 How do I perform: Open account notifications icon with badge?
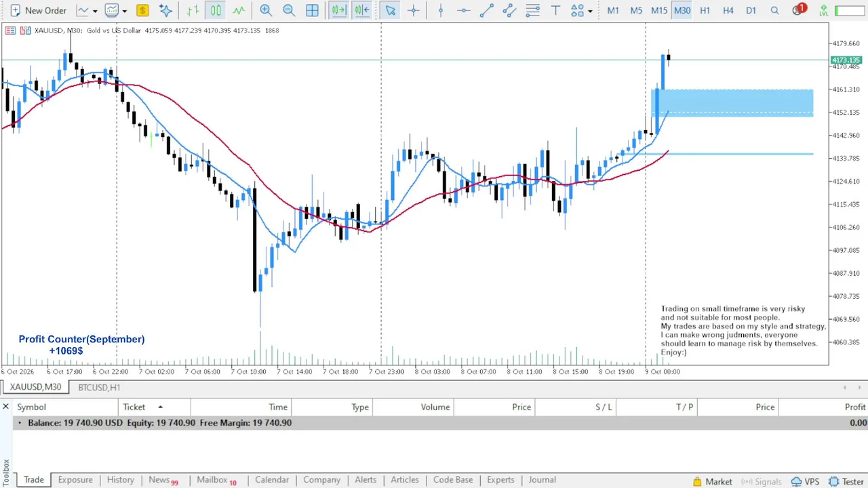point(799,9)
